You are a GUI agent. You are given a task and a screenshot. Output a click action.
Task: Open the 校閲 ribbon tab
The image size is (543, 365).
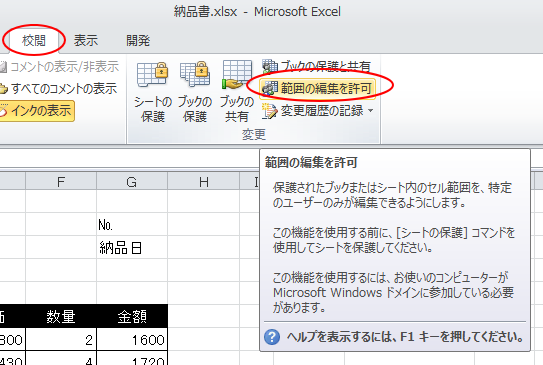pyautogui.click(x=34, y=41)
